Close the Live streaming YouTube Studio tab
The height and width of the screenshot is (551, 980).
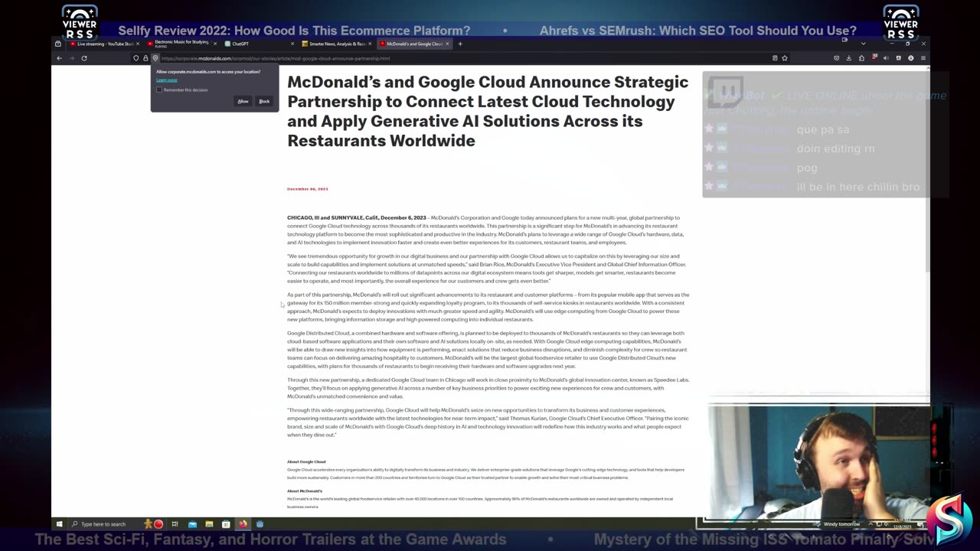[x=138, y=44]
